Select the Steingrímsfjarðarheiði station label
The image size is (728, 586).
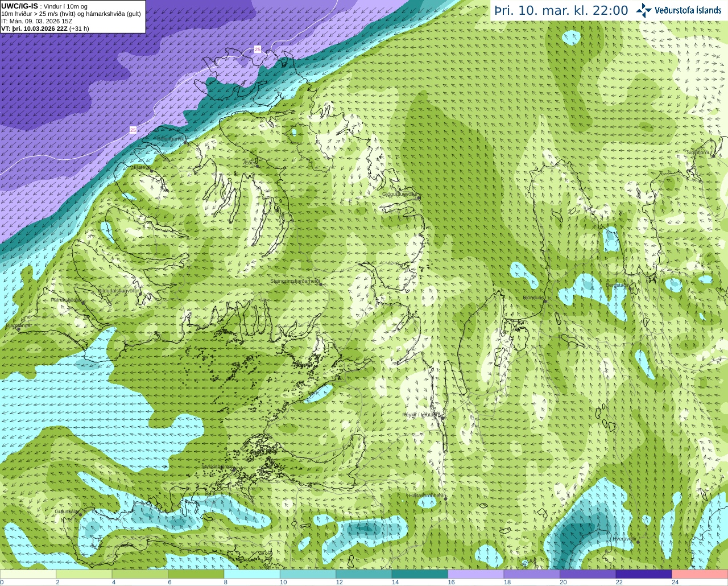point(295,281)
